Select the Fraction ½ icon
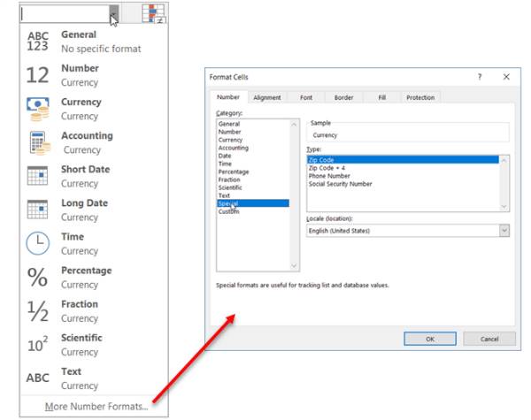 pyautogui.click(x=37, y=310)
